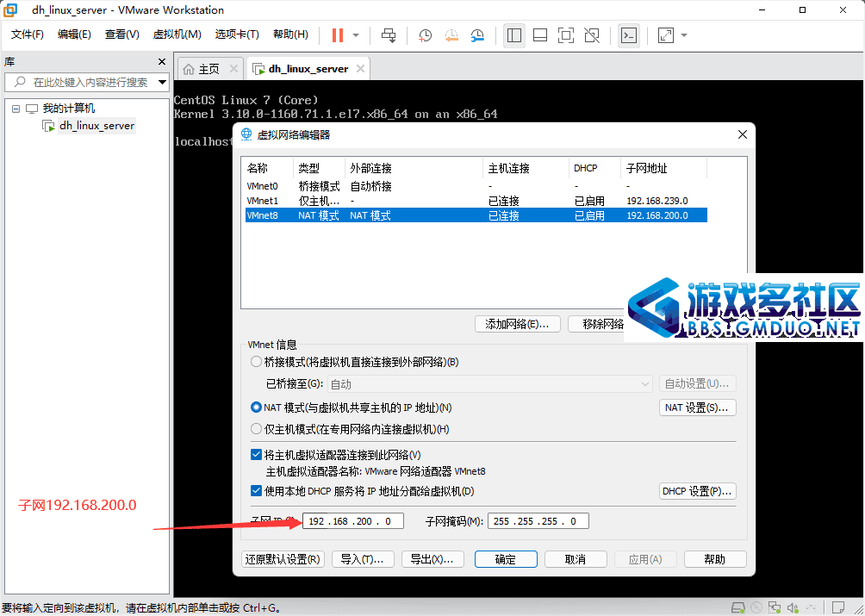
Task: Click the VMware Workstation title bar icon
Action: (10, 10)
